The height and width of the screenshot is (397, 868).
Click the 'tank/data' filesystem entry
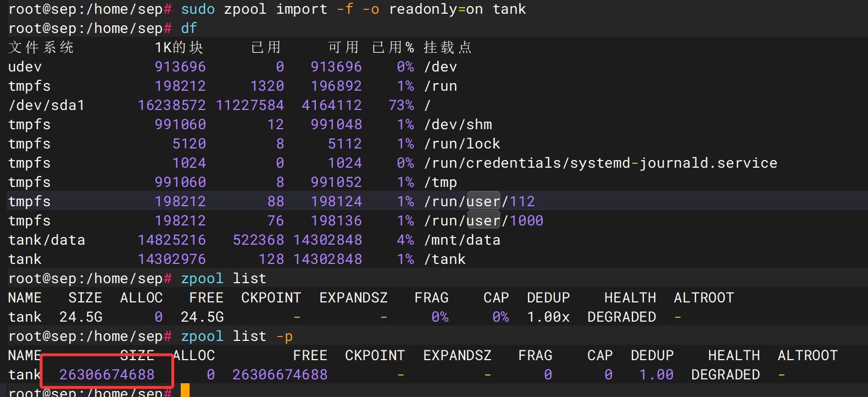(x=47, y=240)
